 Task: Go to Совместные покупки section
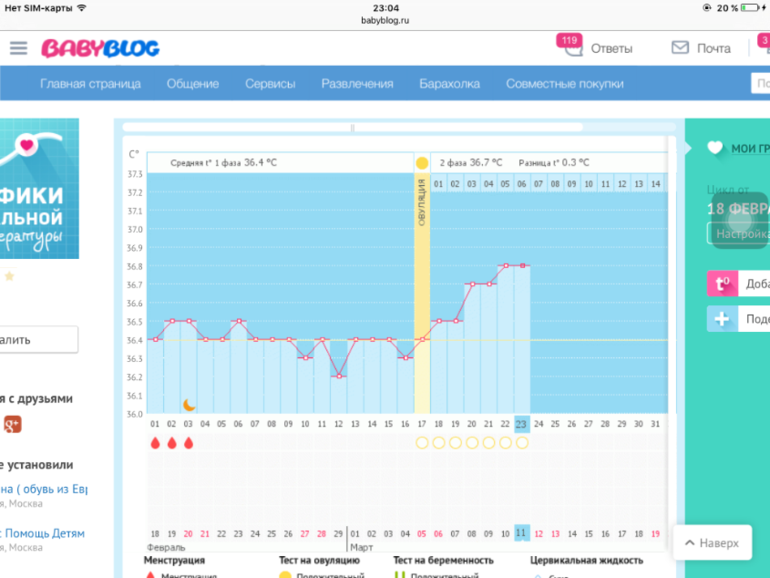[564, 84]
